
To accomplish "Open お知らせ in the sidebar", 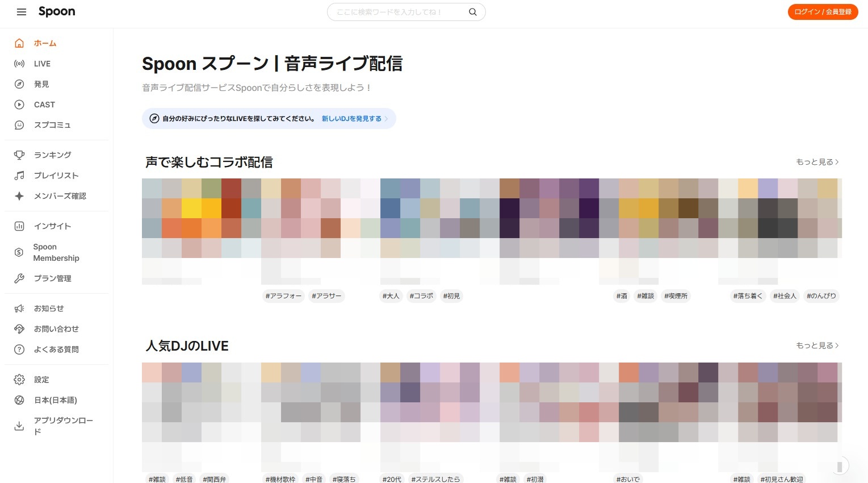I will (x=57, y=309).
